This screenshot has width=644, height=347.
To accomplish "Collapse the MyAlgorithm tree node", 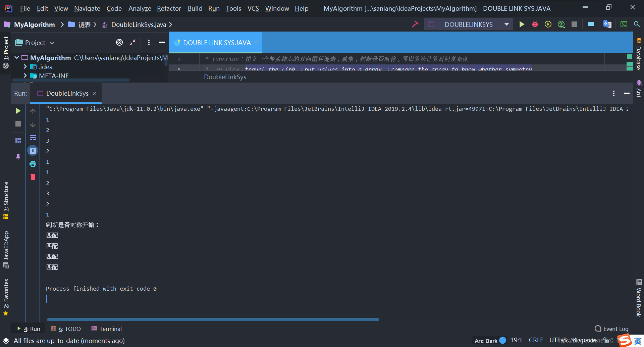I will click(x=17, y=58).
